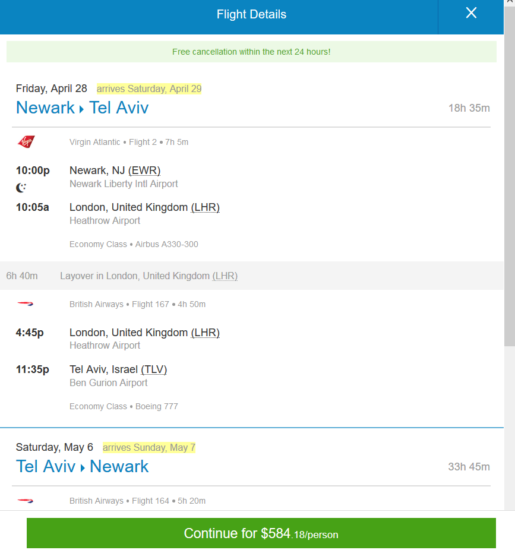Click the overnight flight moon icon
The width and height of the screenshot is (515, 550).
point(21,188)
